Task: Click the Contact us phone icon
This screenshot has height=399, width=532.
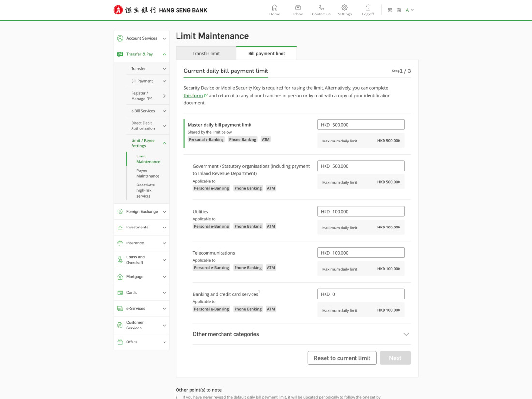Action: pos(321,8)
